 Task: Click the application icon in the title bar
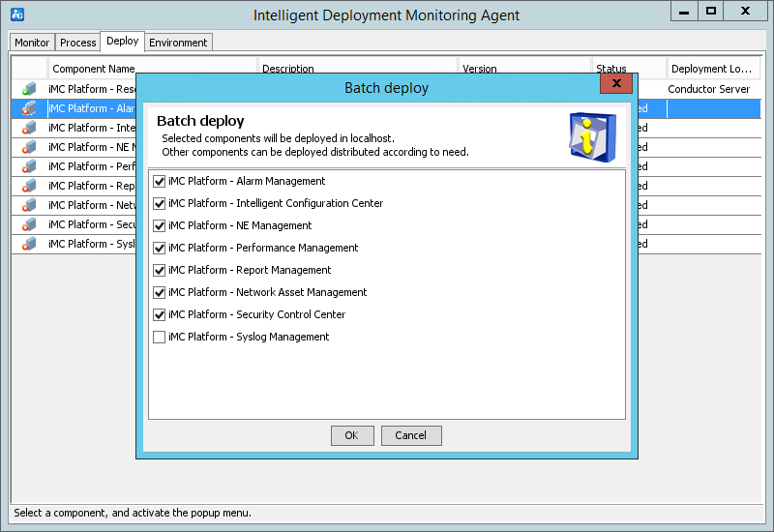[17, 15]
